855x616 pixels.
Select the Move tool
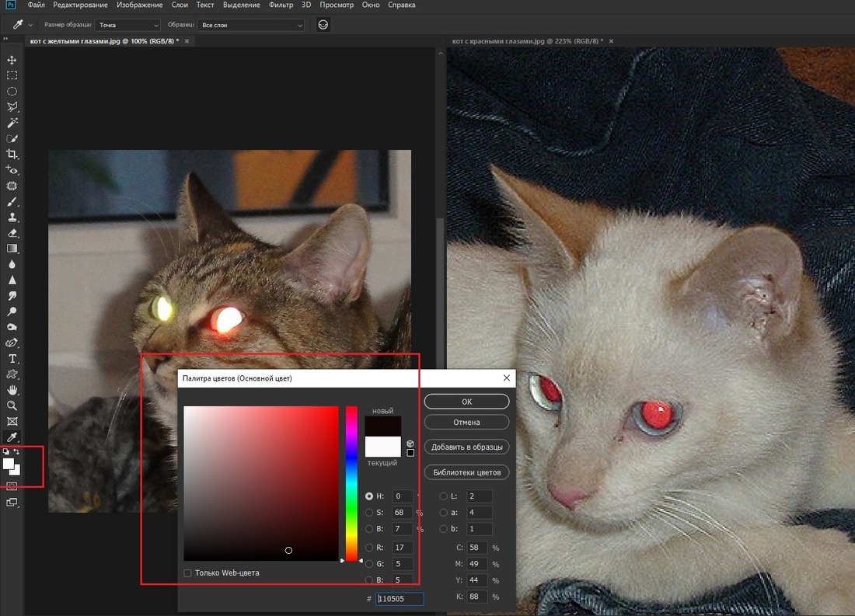click(x=12, y=60)
